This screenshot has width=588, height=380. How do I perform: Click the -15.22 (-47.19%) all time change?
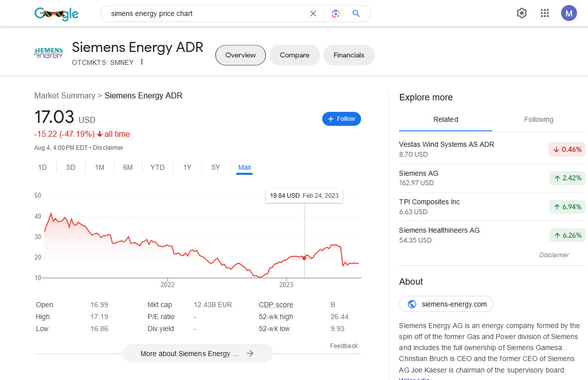(82, 134)
